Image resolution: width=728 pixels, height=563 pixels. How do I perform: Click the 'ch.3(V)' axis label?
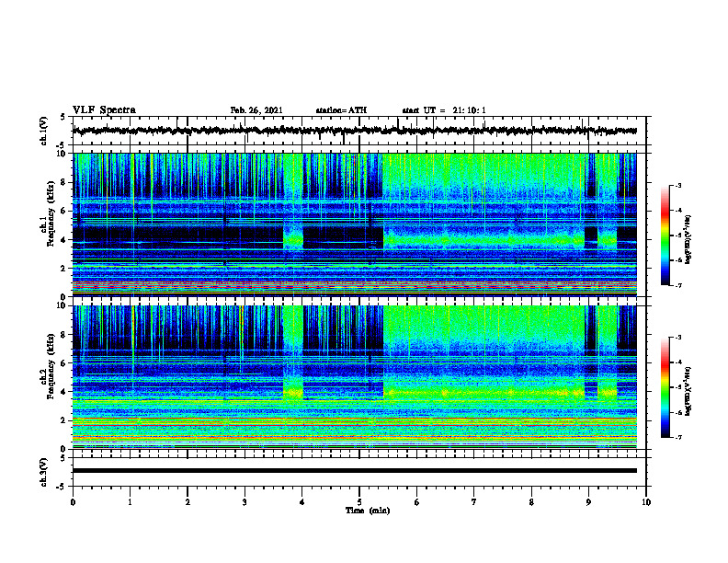tap(44, 473)
